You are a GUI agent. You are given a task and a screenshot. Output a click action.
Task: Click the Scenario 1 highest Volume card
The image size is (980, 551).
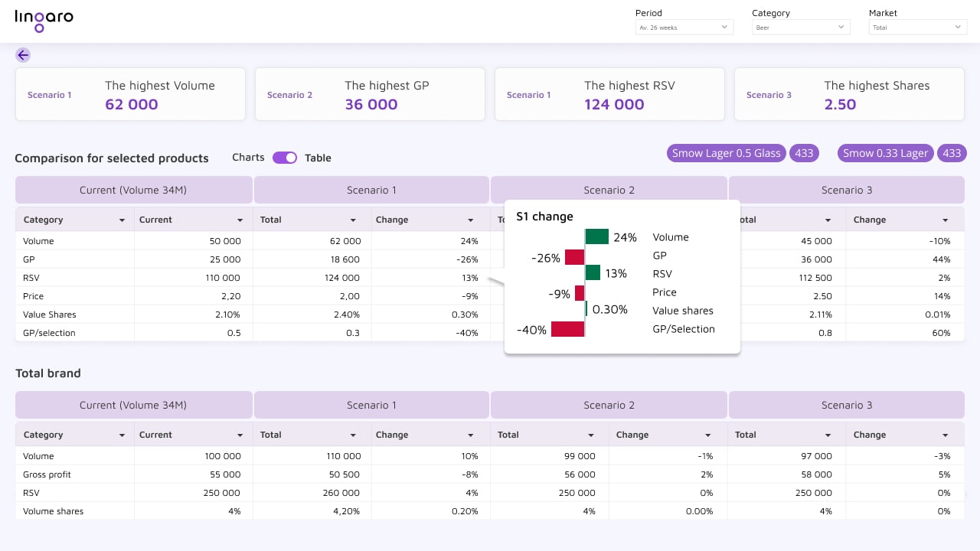tap(130, 94)
